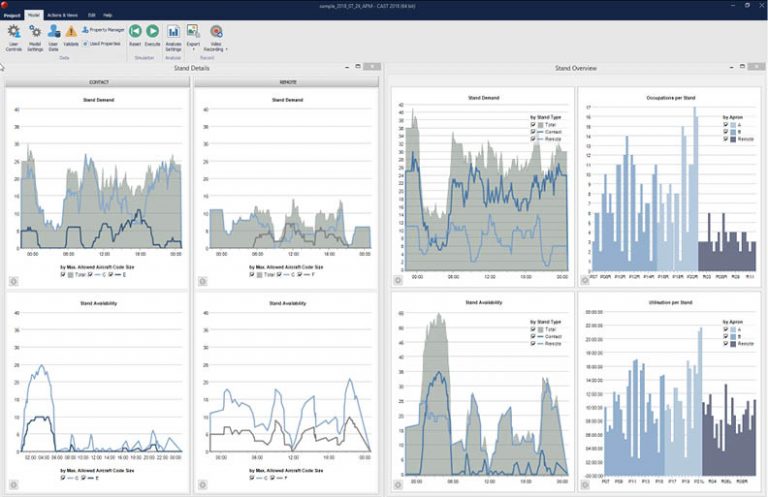Click the Video Recording icon

tap(216, 32)
